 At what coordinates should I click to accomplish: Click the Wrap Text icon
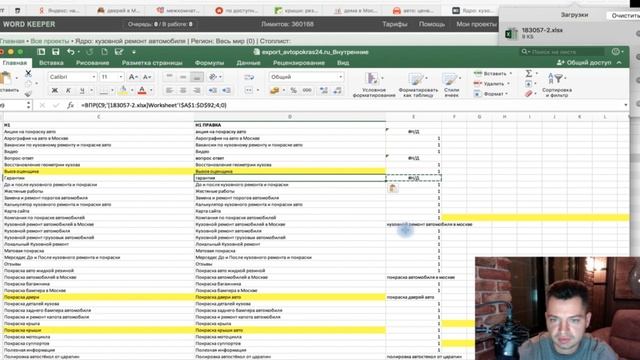coord(249,77)
